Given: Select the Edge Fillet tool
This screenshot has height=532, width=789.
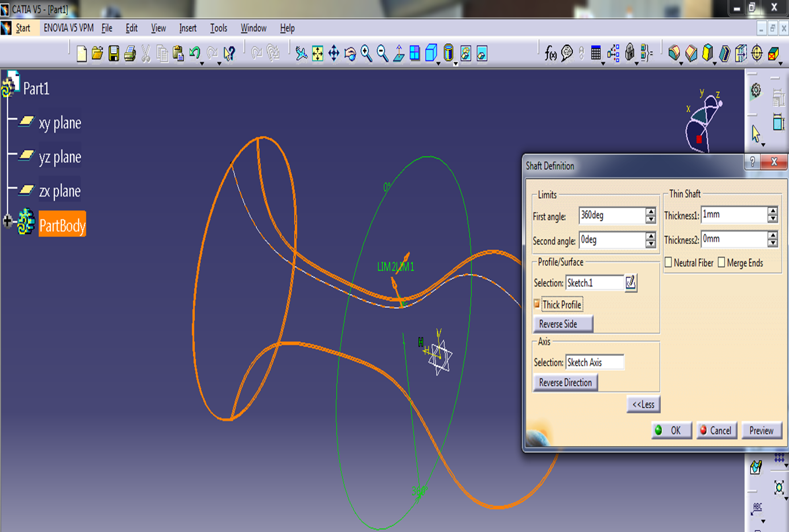Looking at the screenshot, I should click(x=674, y=54).
